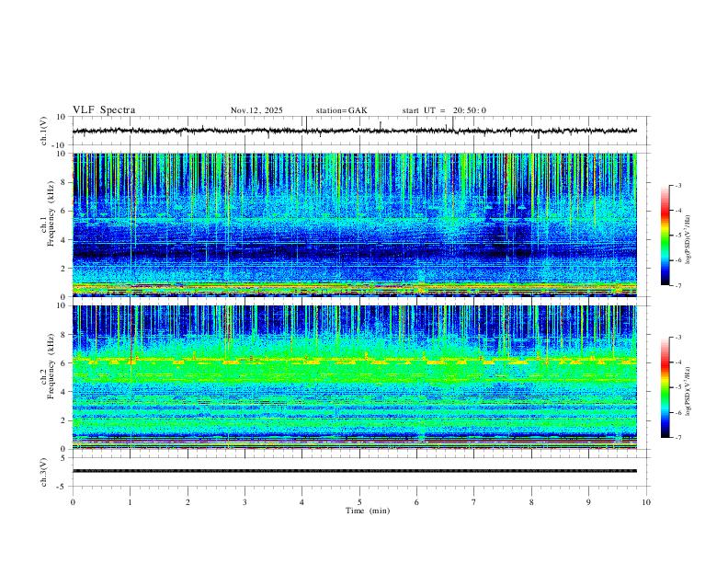Click the ch.1 color scale bar
728x563 pixels.
click(665, 236)
